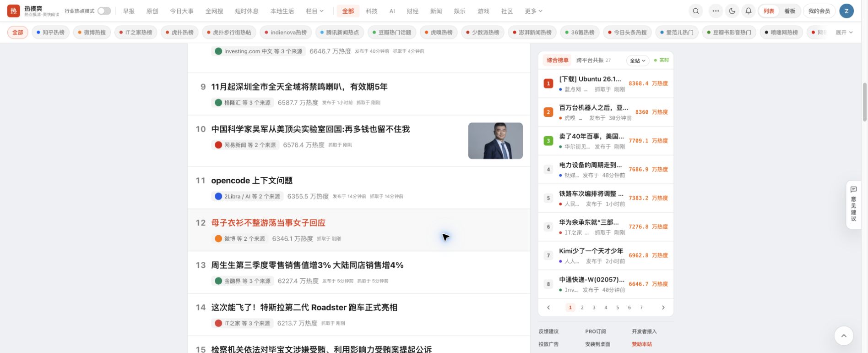Open the 跨平台共振 tab
868x353 pixels.
593,60
